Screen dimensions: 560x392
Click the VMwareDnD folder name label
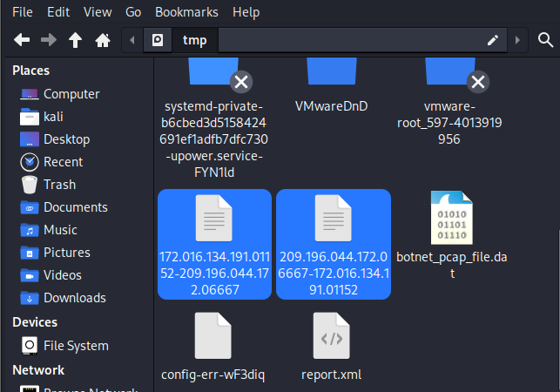pyautogui.click(x=332, y=106)
